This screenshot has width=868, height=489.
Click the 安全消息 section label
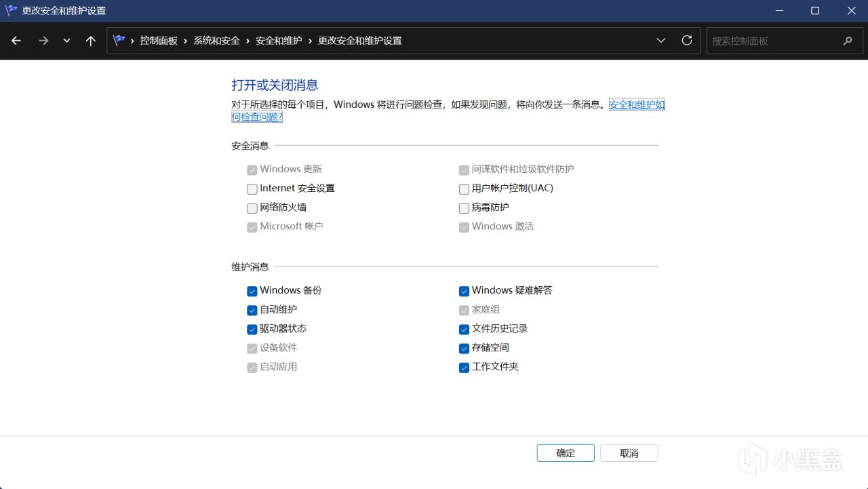tap(250, 146)
